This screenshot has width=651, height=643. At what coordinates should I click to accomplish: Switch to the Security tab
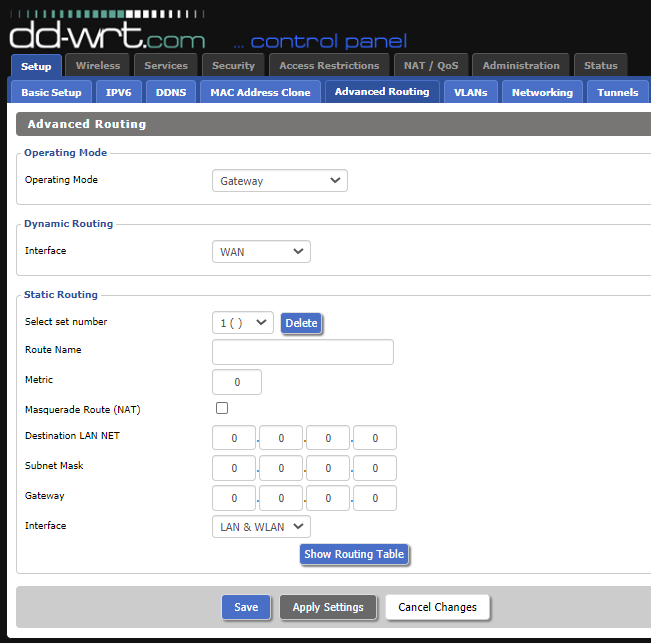233,65
